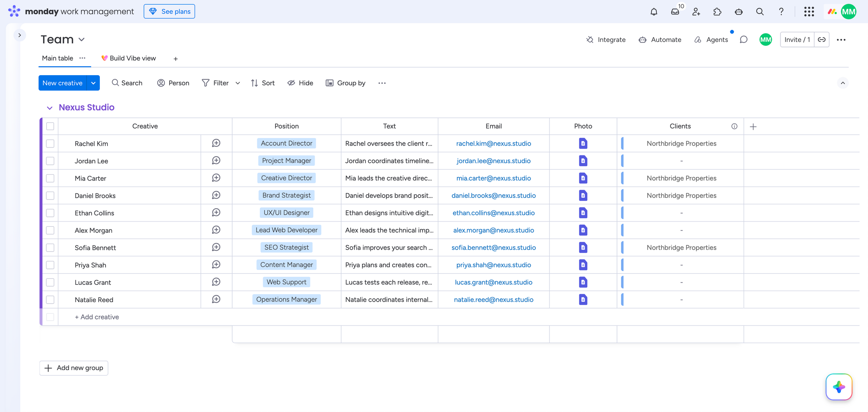Open Rachel Kim's photo file

coord(583,143)
